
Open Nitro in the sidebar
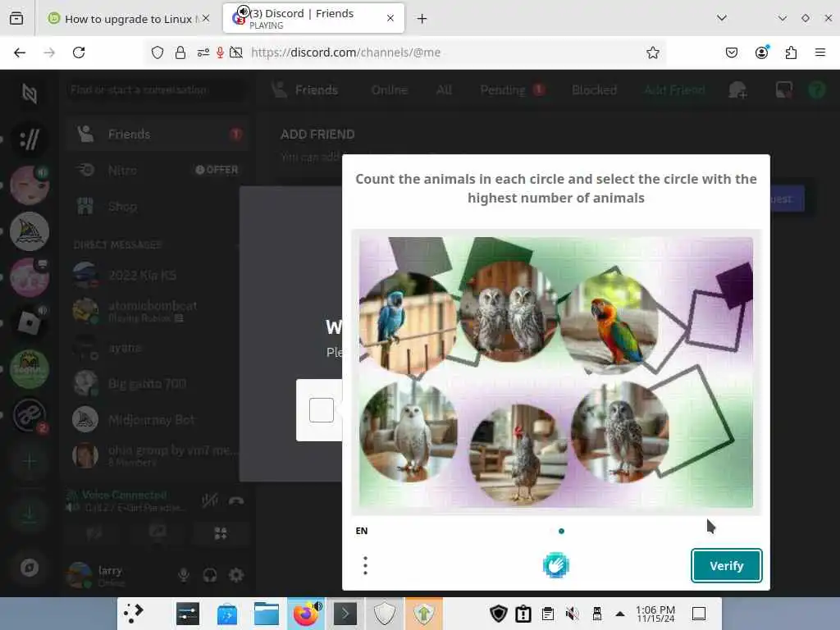[157, 171]
